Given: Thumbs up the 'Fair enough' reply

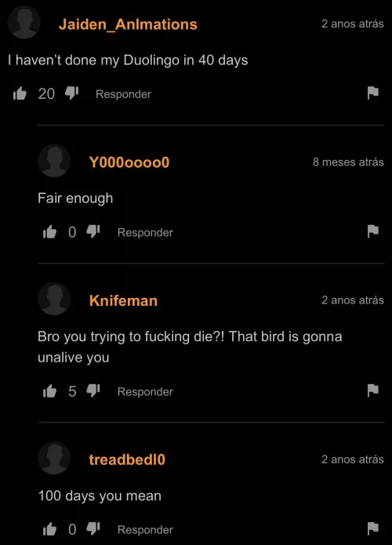Looking at the screenshot, I should point(49,232).
